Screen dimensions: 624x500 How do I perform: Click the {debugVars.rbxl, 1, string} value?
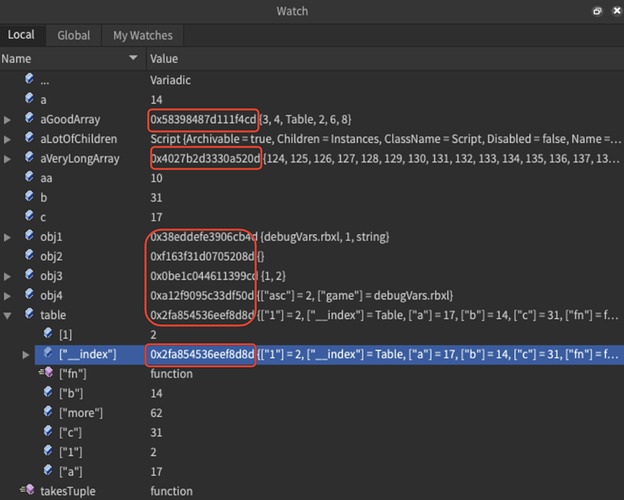(325, 237)
